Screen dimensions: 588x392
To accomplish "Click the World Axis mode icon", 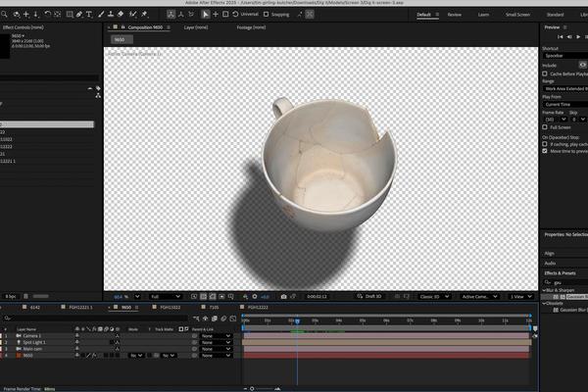I will pos(181,15).
